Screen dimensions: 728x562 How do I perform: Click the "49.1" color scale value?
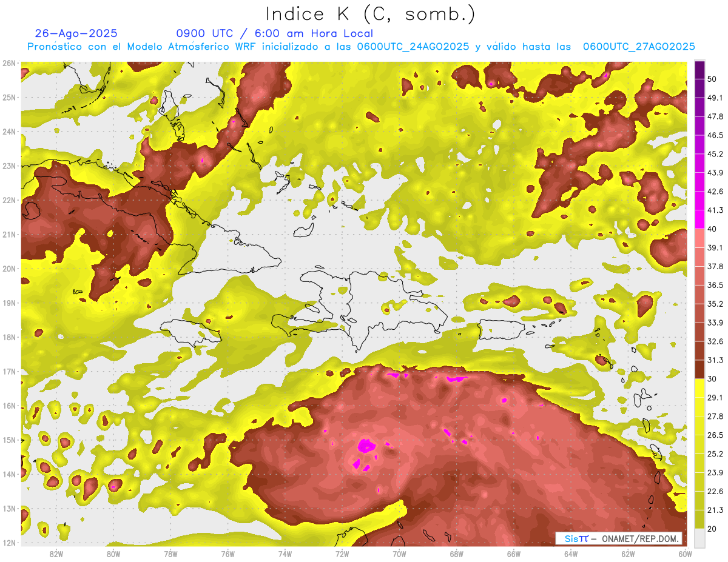(715, 98)
